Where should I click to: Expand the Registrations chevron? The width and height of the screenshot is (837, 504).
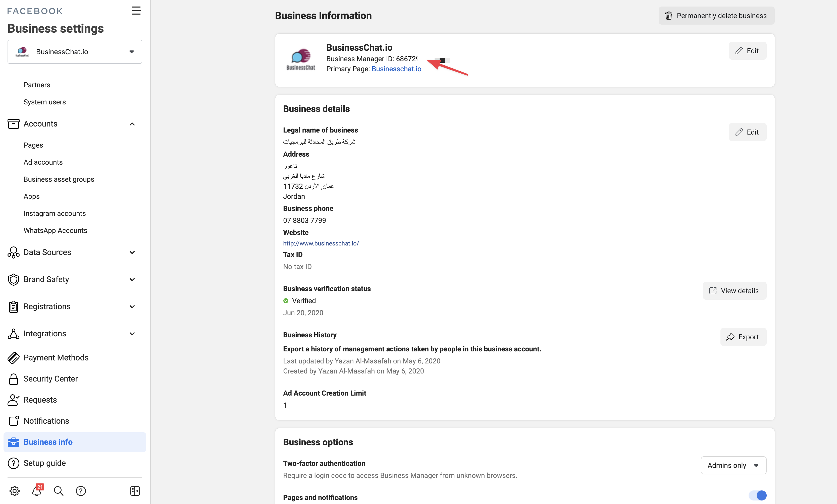coord(132,306)
